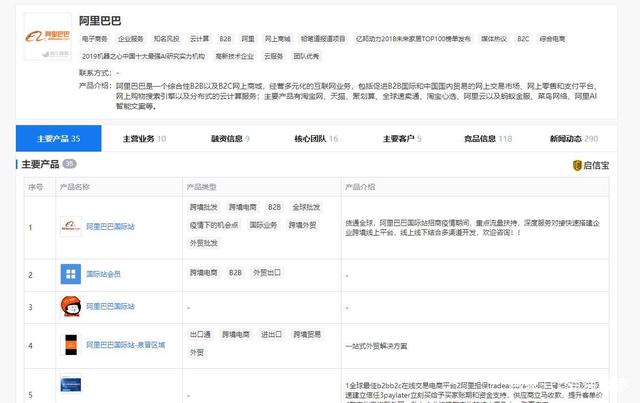Image resolution: width=640 pixels, height=403 pixels.
Task: Click B2B tag in row 1
Action: click(274, 207)
